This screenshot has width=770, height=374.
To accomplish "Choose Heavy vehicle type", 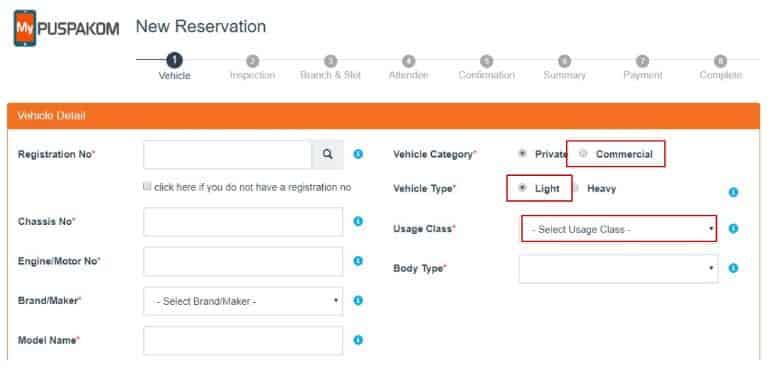I will coord(576,187).
